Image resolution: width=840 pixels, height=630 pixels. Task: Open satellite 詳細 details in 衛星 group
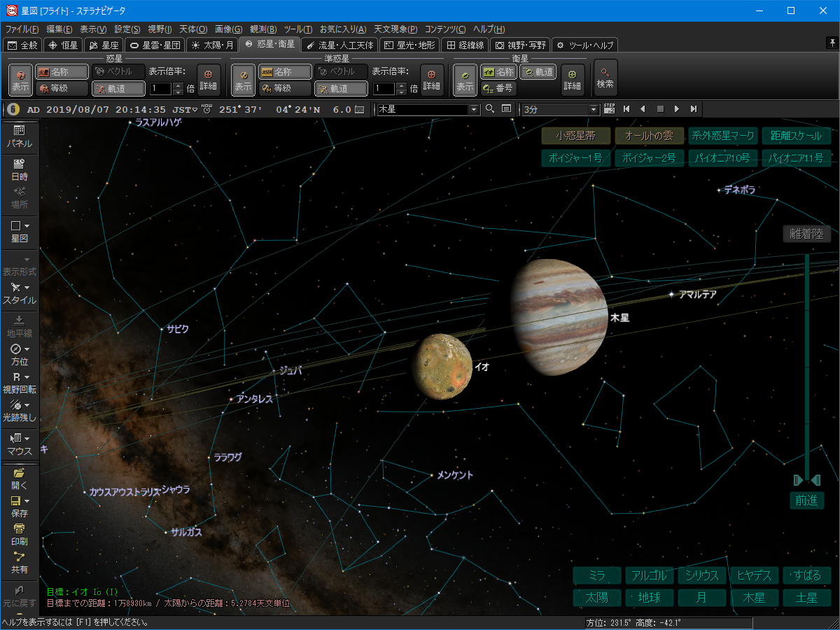[573, 80]
